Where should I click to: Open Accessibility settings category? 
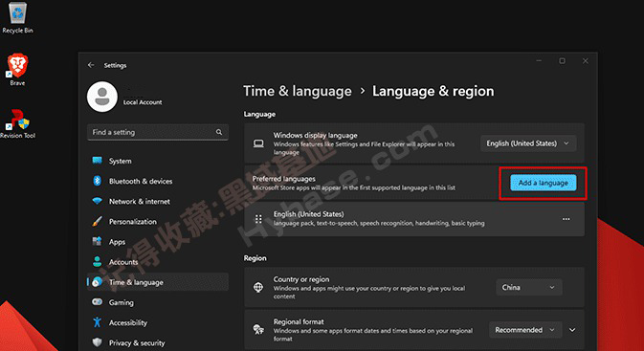point(158,322)
